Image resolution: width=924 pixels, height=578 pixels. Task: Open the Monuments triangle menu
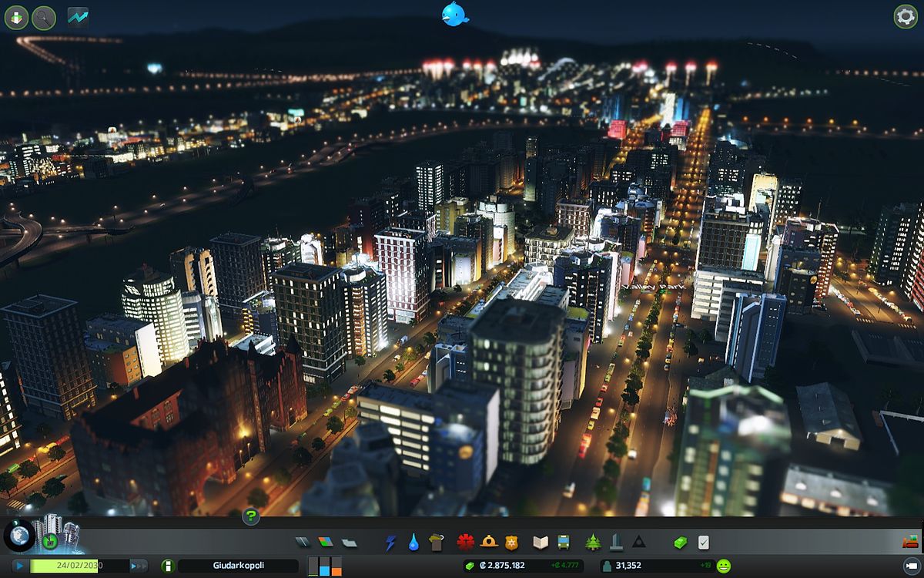(x=639, y=543)
